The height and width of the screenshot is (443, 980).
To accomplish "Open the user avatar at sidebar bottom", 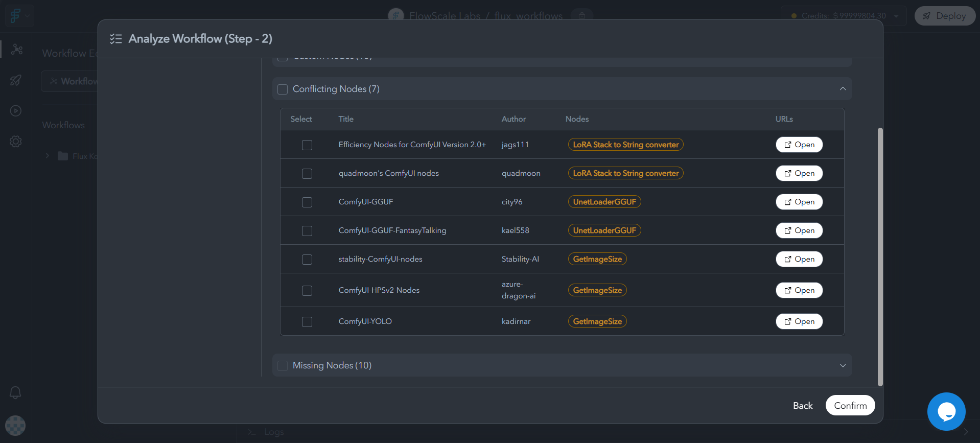I will [15, 426].
